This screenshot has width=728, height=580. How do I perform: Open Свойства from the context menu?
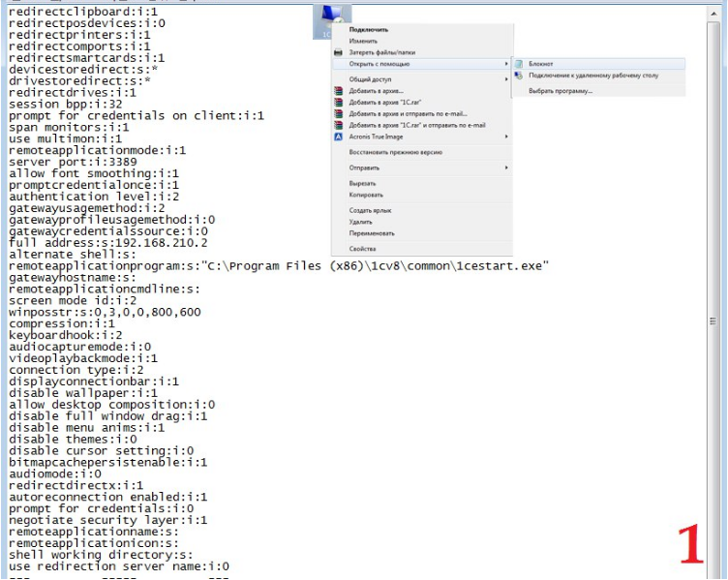[362, 249]
